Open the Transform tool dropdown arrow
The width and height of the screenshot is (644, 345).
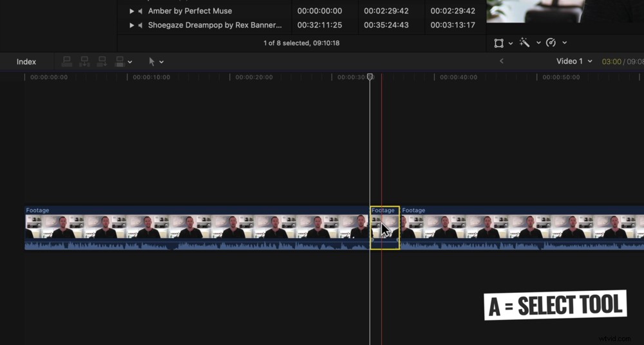511,42
